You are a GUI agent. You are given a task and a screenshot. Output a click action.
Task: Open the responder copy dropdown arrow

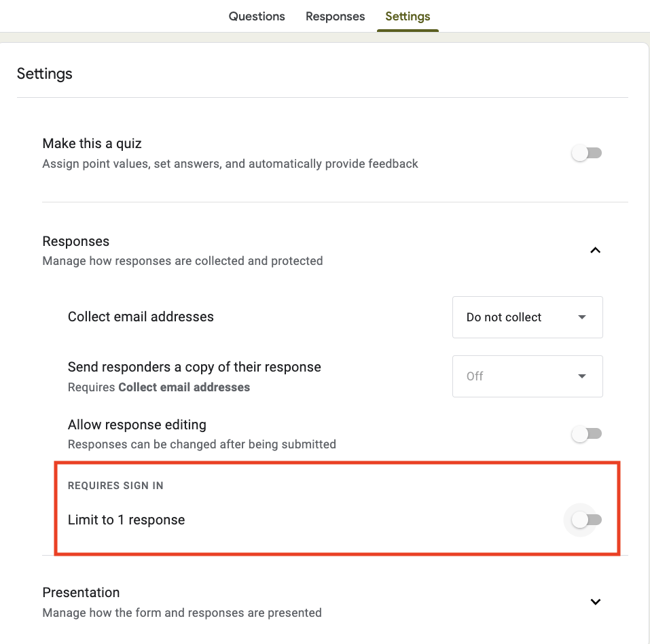tap(581, 376)
